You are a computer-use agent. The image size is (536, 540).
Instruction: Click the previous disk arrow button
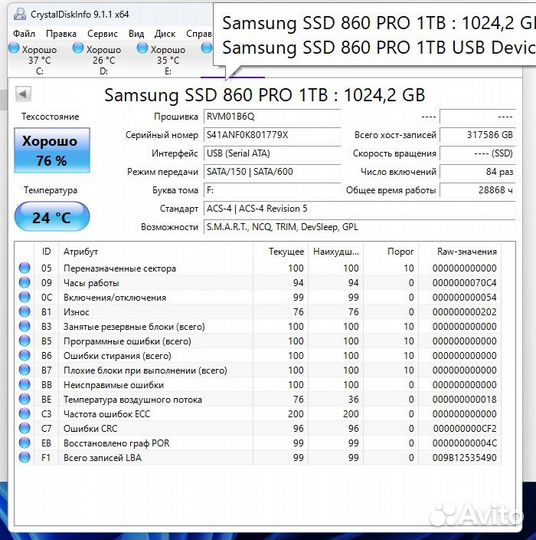click(x=23, y=94)
